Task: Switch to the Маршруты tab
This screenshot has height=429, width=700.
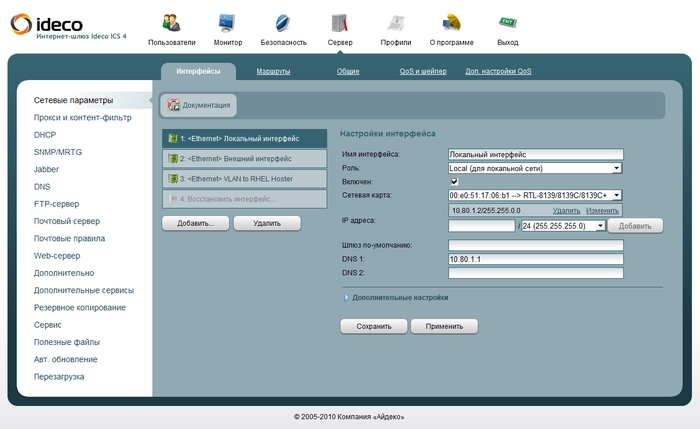Action: 273,72
